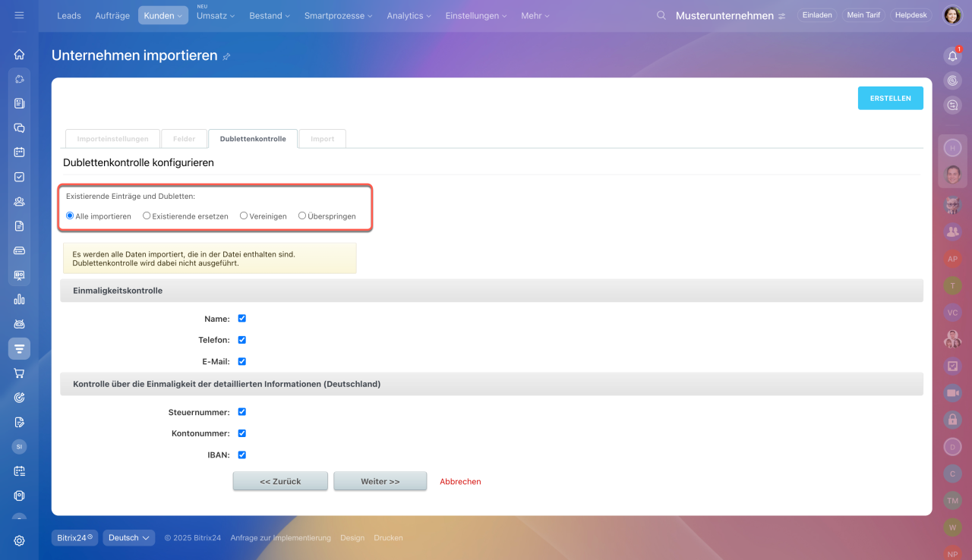Toggle the IBAN checkbox
The width and height of the screenshot is (972, 560).
coord(242,455)
